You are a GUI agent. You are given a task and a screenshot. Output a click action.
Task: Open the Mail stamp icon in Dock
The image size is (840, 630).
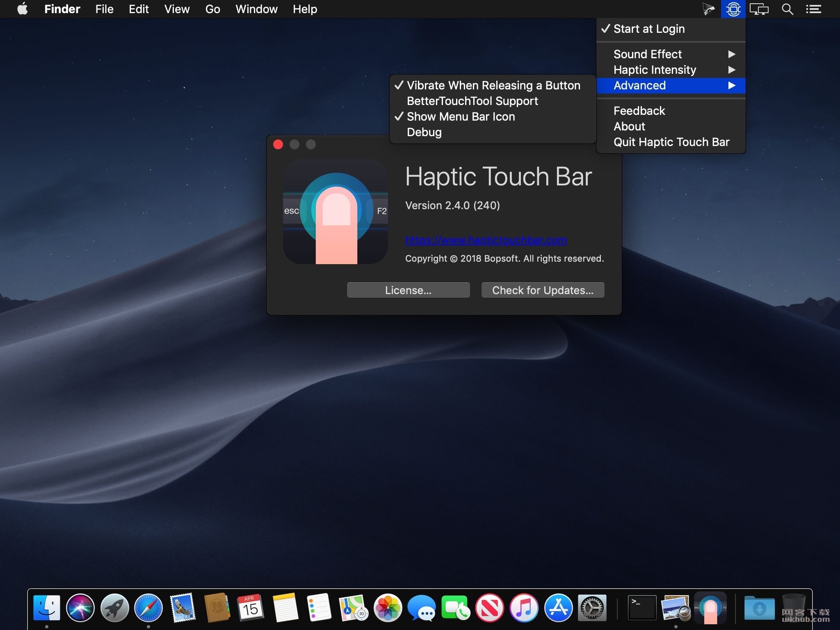(183, 607)
